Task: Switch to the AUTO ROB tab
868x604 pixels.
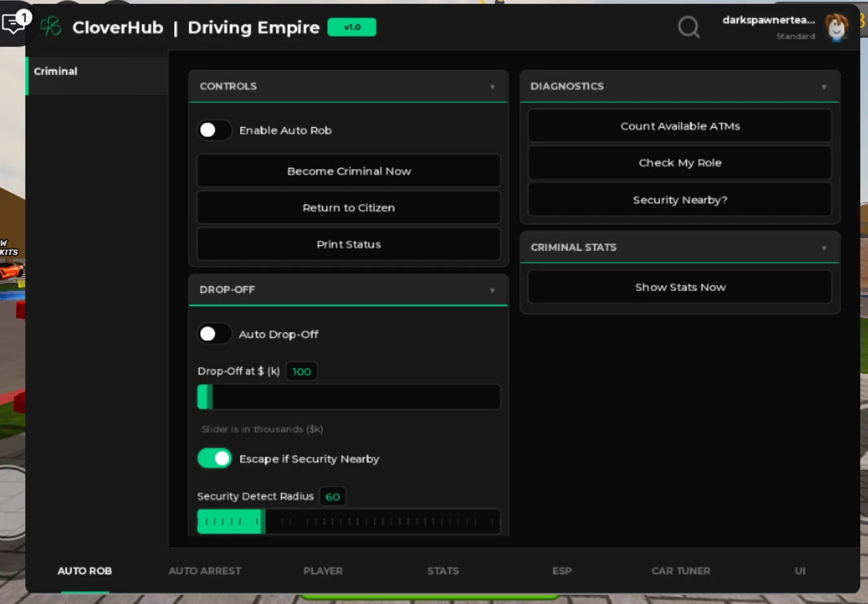Action: pyautogui.click(x=85, y=571)
